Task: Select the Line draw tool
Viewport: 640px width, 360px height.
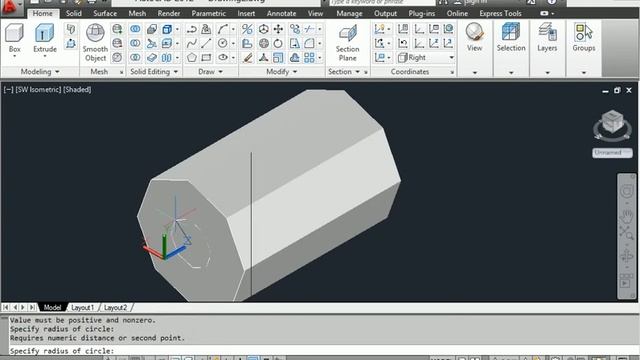Action: pyautogui.click(x=206, y=43)
